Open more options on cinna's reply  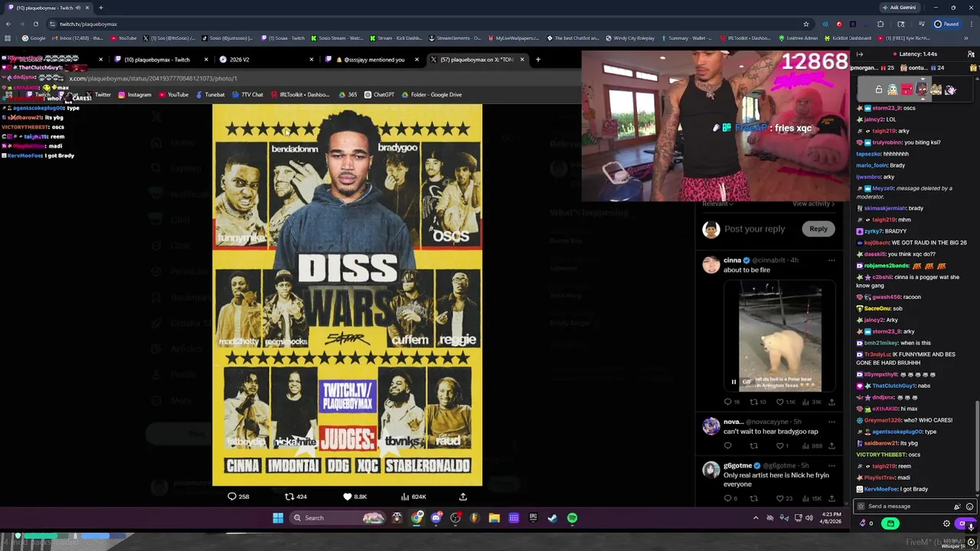coord(831,260)
